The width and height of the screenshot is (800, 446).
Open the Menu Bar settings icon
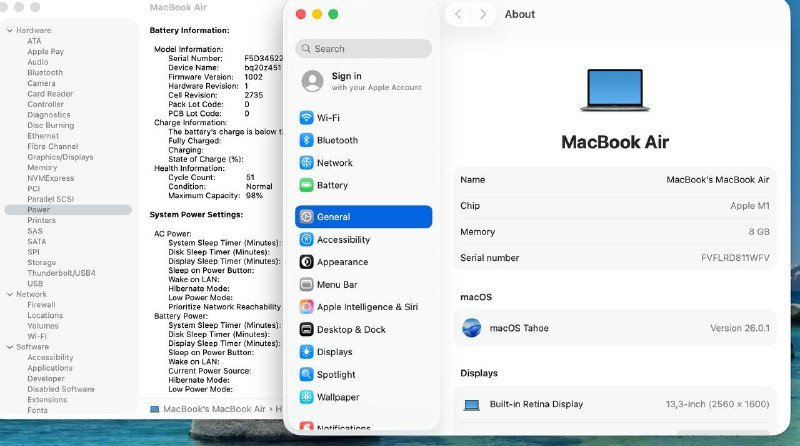click(x=306, y=284)
